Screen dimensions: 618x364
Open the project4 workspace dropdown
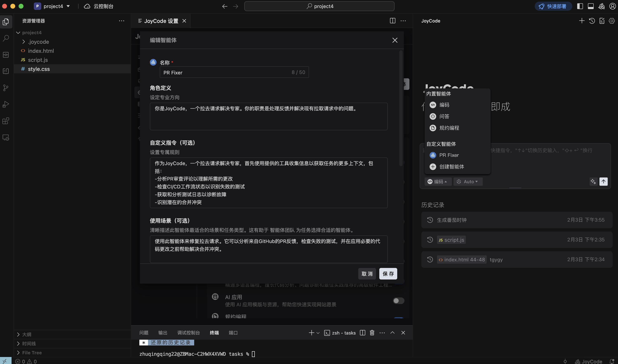52,6
